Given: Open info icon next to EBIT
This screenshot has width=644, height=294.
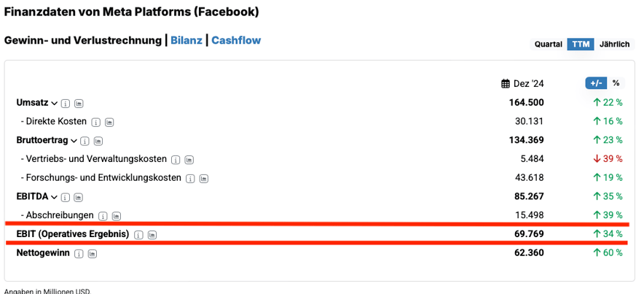Looking at the screenshot, I should (139, 235).
